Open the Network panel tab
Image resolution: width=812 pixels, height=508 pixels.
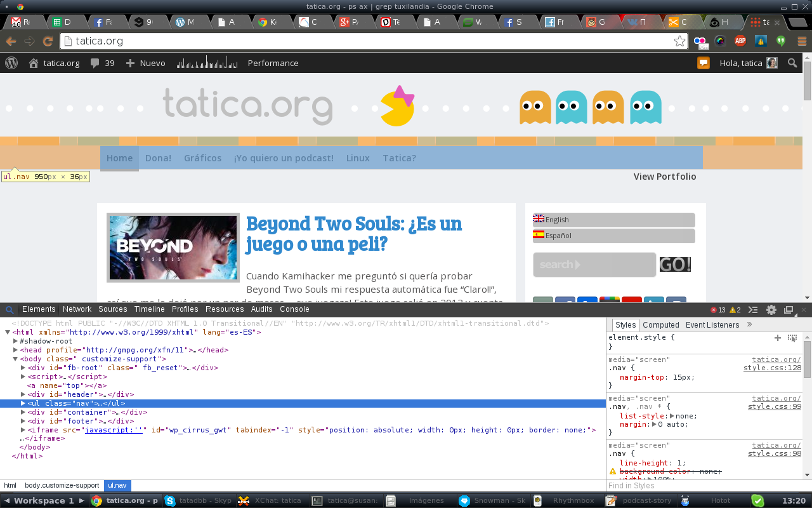pos(77,309)
